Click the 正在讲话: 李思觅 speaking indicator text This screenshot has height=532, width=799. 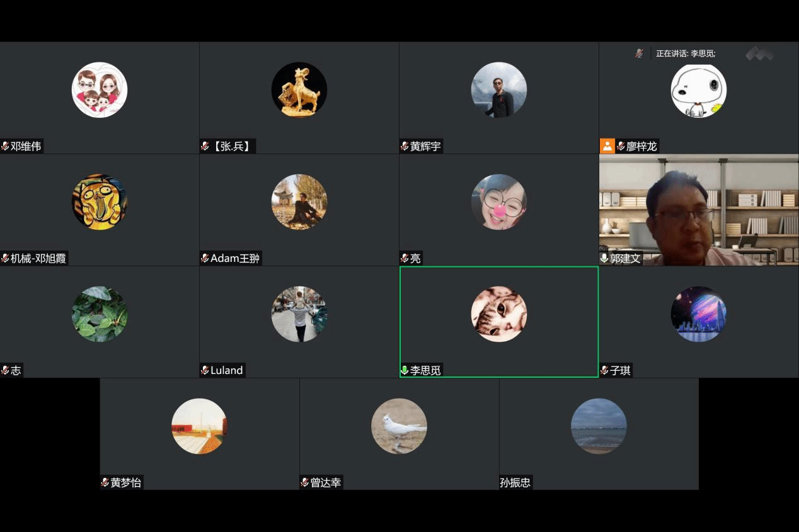[685, 54]
